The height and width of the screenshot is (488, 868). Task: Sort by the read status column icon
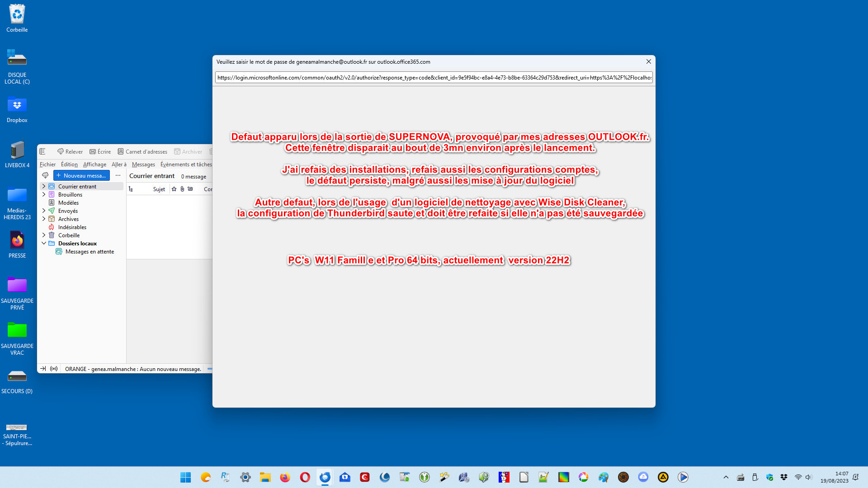[190, 189]
